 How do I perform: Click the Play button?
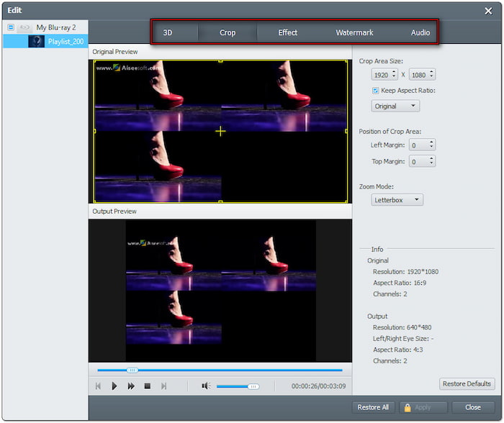point(114,386)
